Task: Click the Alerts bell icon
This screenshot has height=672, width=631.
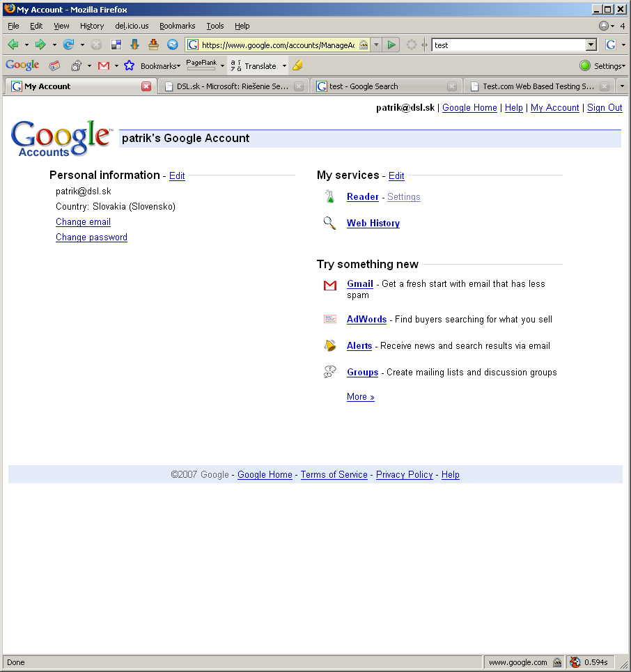Action: 329,345
